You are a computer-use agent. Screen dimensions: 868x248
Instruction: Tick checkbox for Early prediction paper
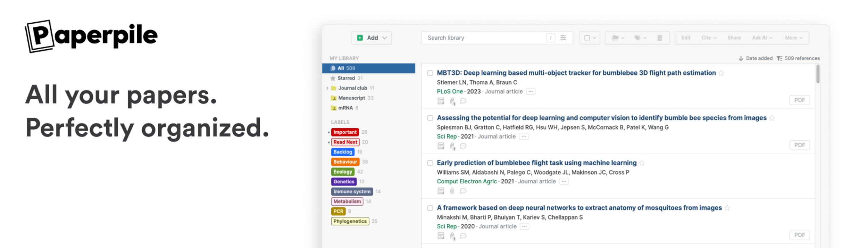[430, 163]
